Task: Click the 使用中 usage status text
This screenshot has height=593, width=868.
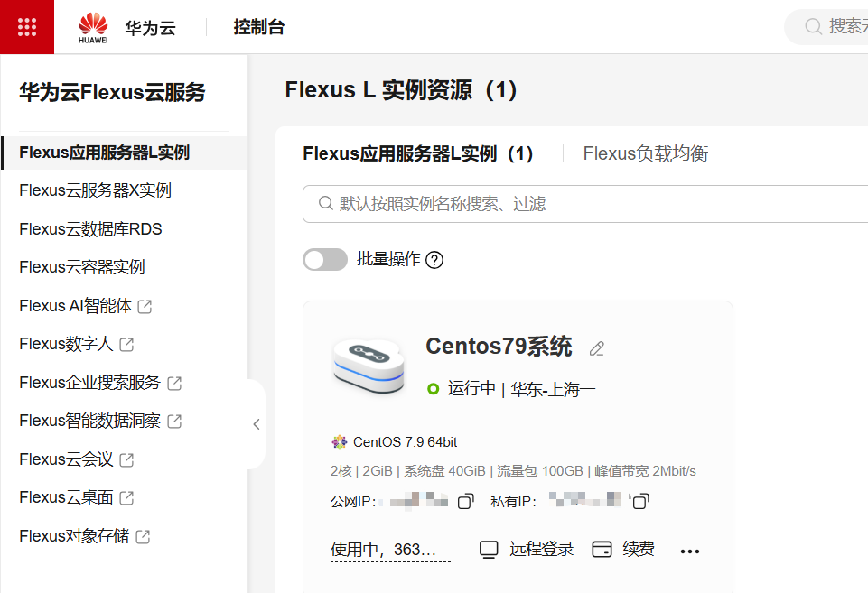Action: click(389, 550)
